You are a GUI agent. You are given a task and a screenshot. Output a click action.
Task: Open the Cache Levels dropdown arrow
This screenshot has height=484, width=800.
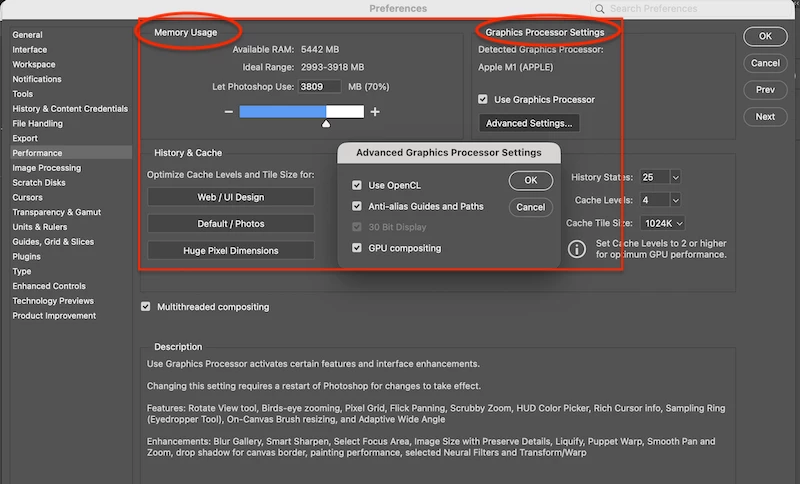pos(676,200)
